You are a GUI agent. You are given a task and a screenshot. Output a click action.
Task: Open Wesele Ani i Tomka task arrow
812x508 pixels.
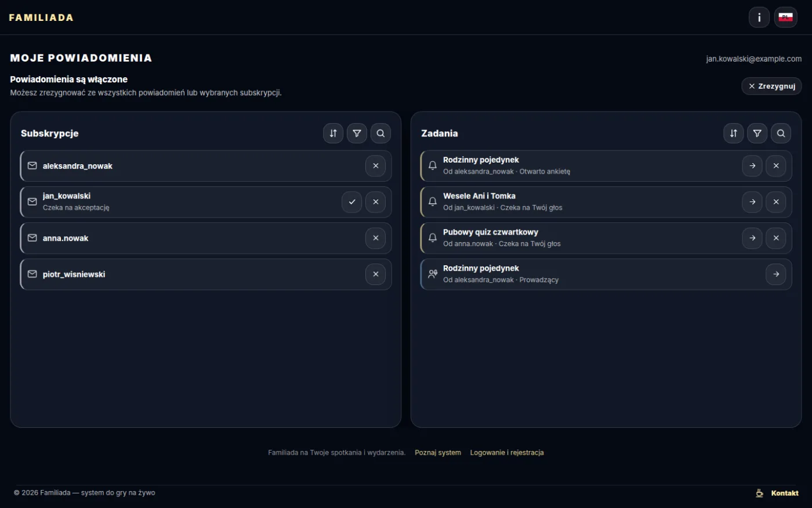click(752, 202)
